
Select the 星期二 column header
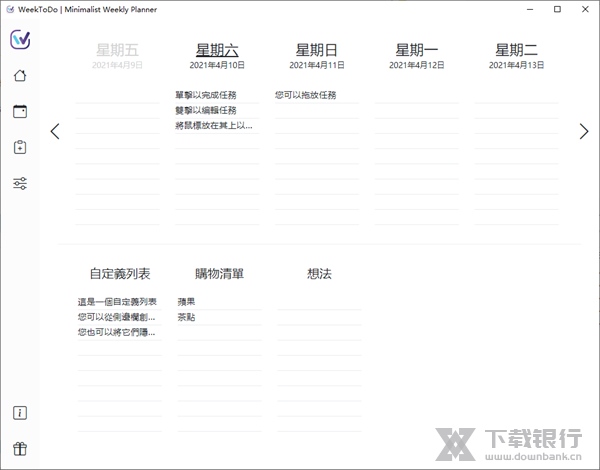516,50
